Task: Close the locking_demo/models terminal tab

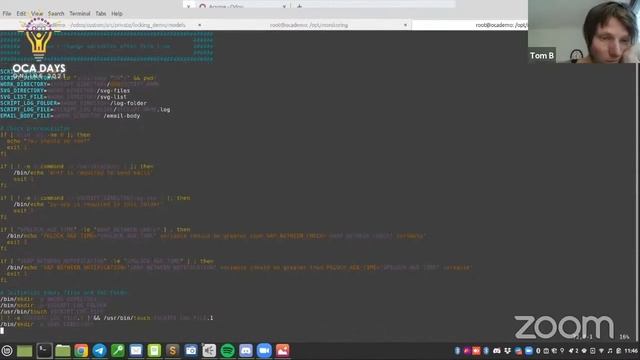Action: [x=200, y=25]
